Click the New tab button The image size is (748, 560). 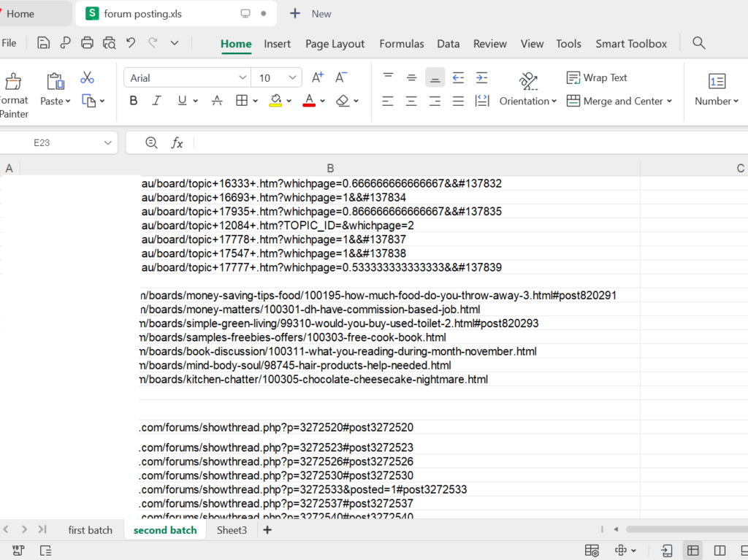click(310, 14)
